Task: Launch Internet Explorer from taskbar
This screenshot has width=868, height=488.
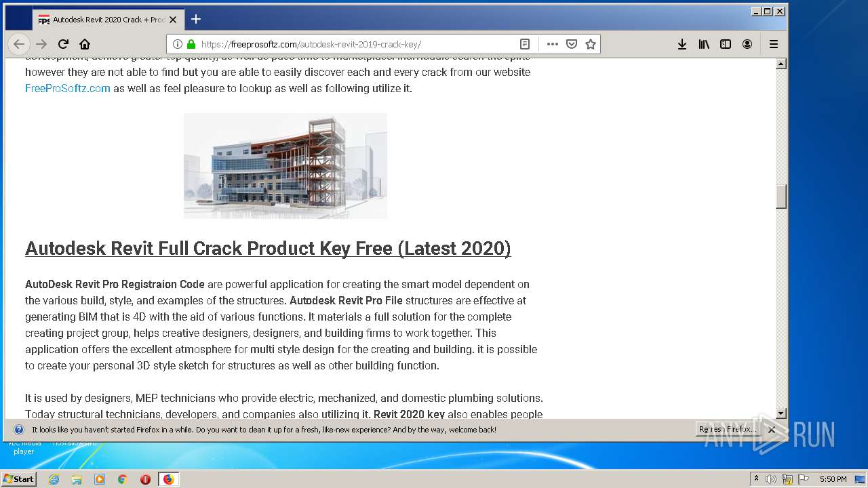Action: pyautogui.click(x=54, y=479)
